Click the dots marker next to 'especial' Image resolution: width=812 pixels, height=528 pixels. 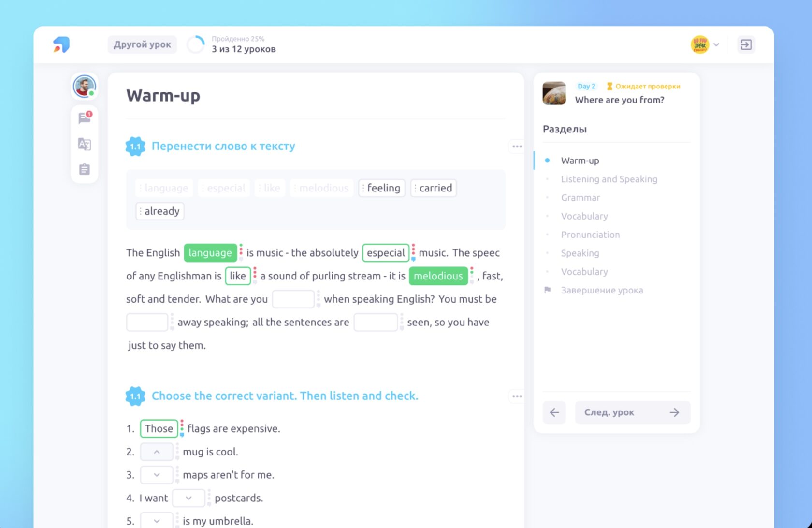click(x=413, y=252)
